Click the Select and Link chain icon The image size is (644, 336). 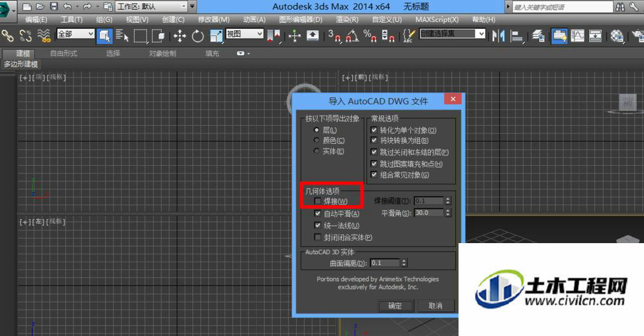[7, 35]
